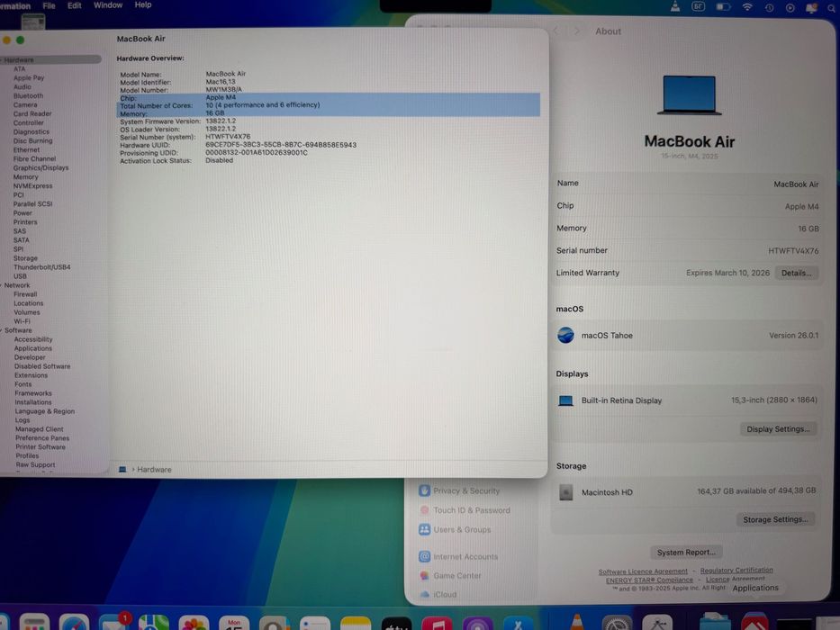Click System Firmware Version 13822.1.2 value
Screen dimensions: 840x630
pos(221,121)
